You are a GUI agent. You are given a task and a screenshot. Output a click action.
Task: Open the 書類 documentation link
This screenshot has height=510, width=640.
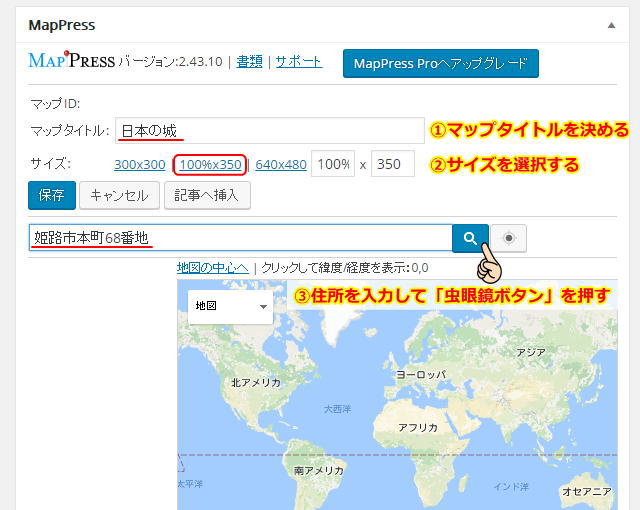click(249, 62)
